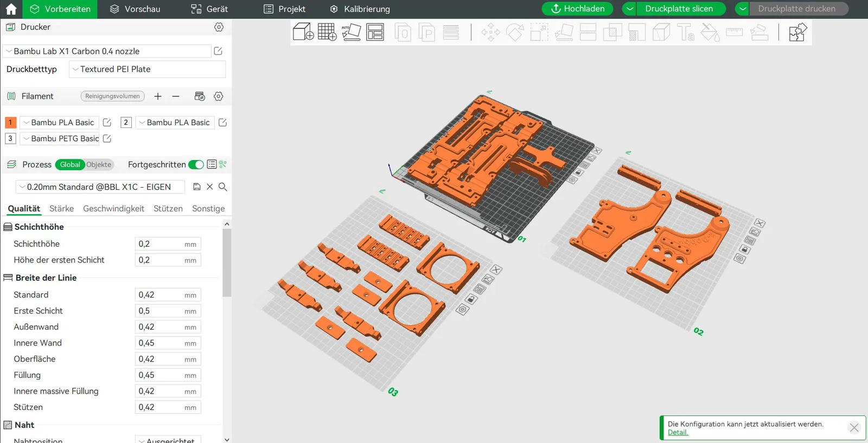
Task: Click the Add Cube object icon
Action: coord(303,33)
